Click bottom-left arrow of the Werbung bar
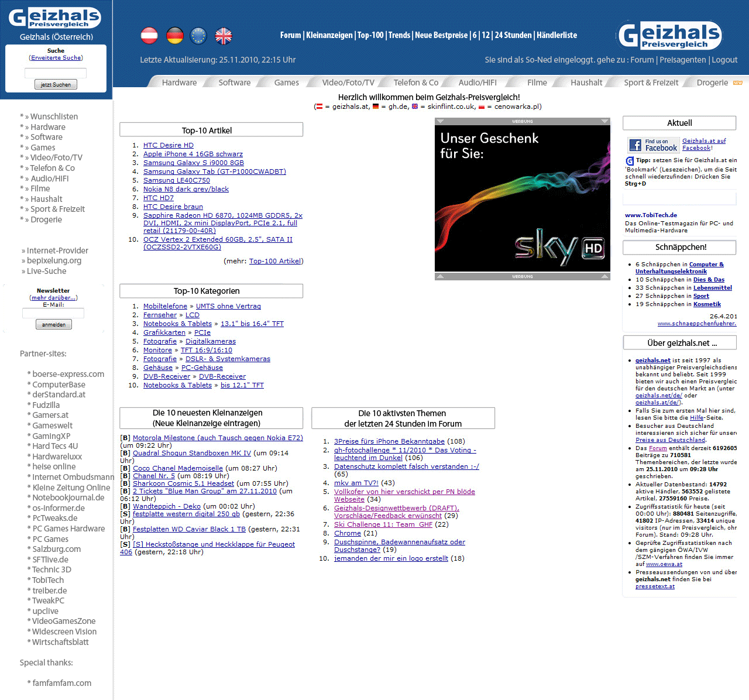Viewport: 749px width, 700px height. [x=440, y=276]
